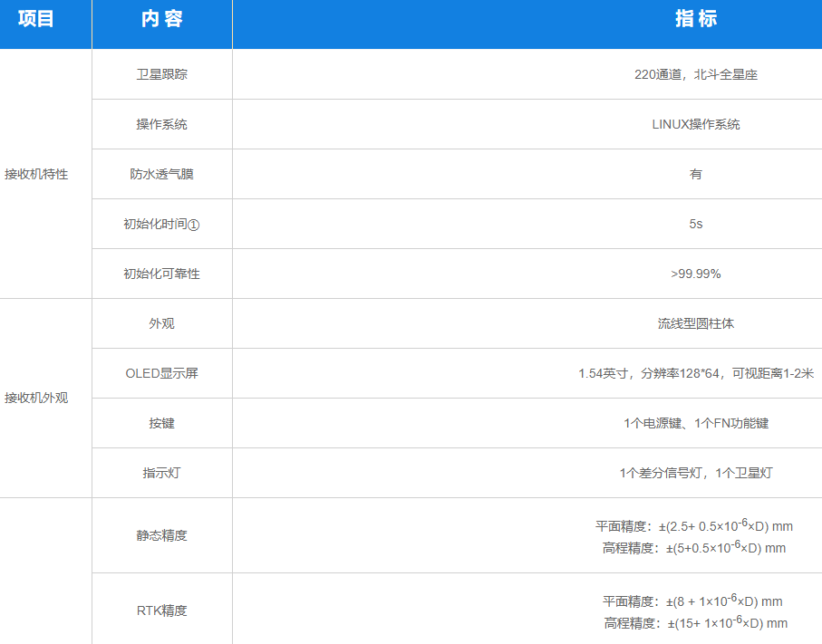Click the 防水透气膜 row label
822x644 pixels.
tap(161, 174)
